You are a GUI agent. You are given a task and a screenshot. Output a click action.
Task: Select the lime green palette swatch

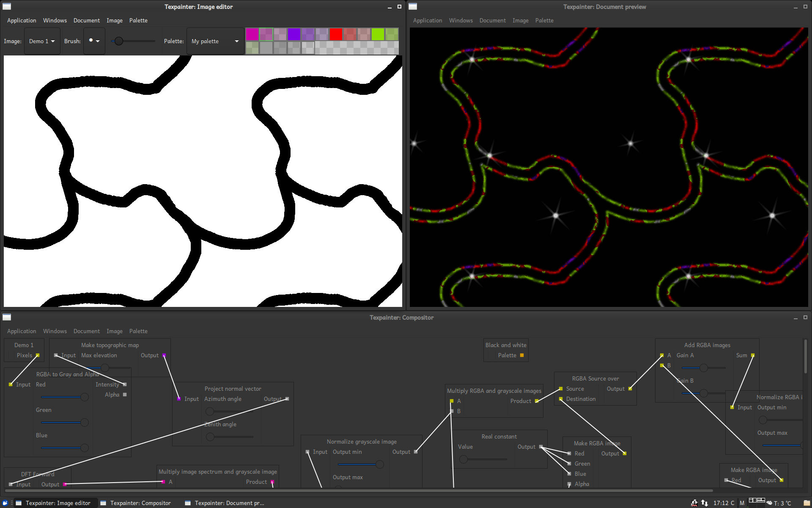[x=378, y=34]
